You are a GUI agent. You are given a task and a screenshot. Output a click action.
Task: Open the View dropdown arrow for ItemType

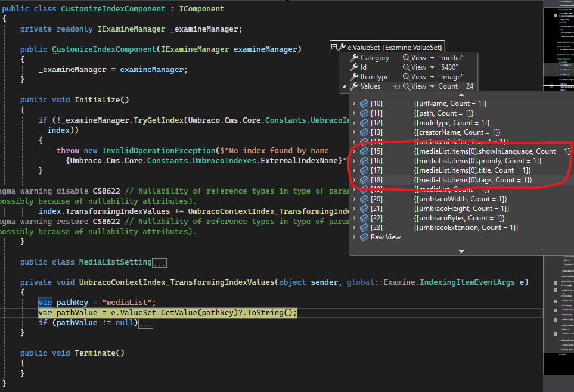[x=432, y=77]
